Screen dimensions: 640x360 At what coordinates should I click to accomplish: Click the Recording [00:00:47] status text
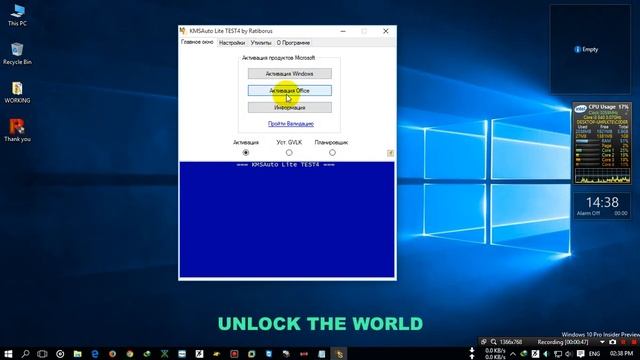(563, 342)
